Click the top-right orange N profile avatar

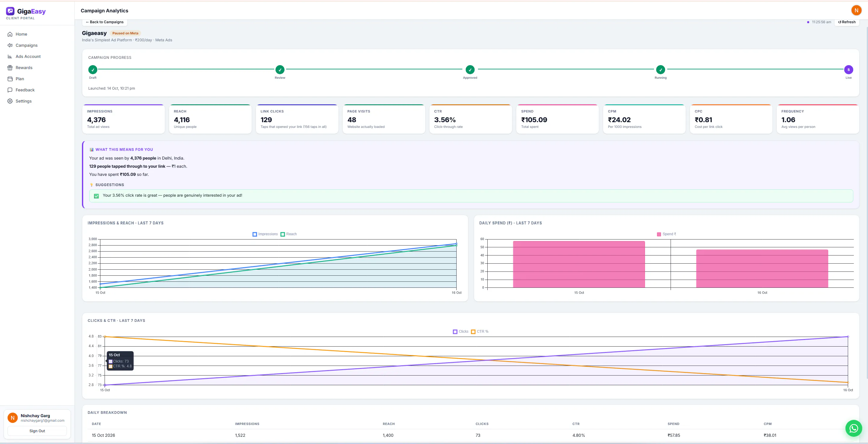[x=856, y=11]
